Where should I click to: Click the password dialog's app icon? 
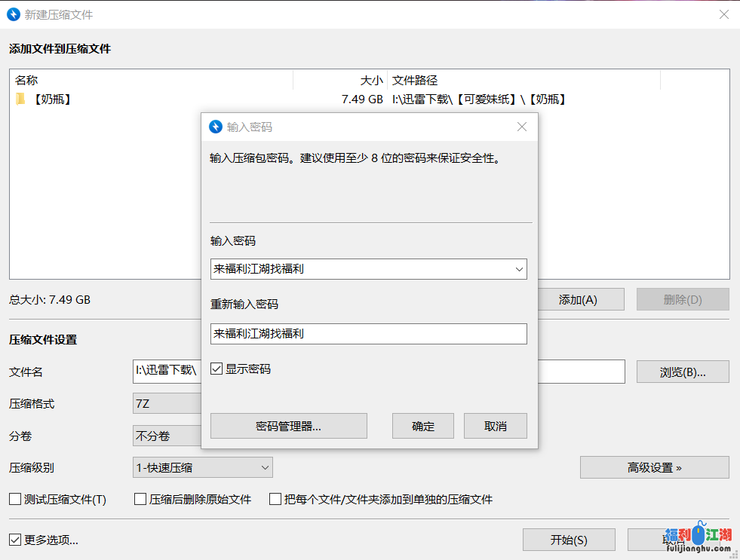click(x=214, y=127)
